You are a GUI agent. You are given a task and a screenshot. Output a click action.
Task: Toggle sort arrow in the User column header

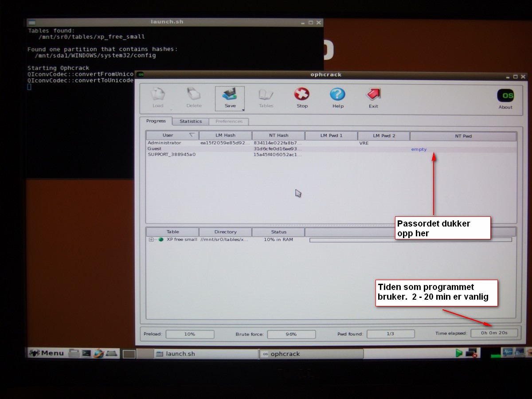192,135
